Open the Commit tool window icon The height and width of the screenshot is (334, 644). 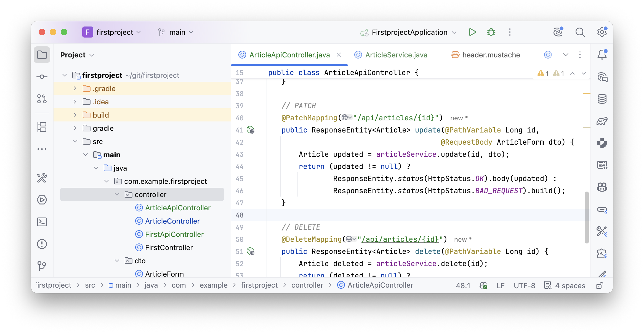click(42, 77)
